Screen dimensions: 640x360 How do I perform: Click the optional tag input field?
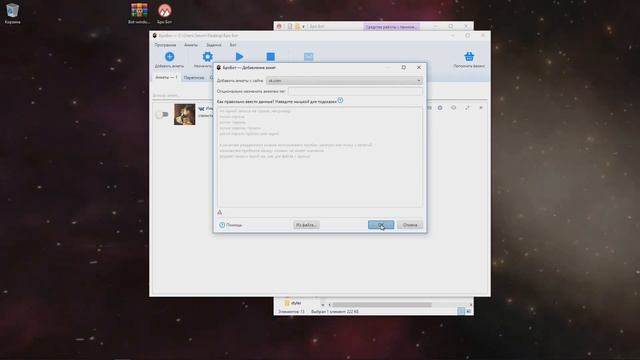click(355, 91)
